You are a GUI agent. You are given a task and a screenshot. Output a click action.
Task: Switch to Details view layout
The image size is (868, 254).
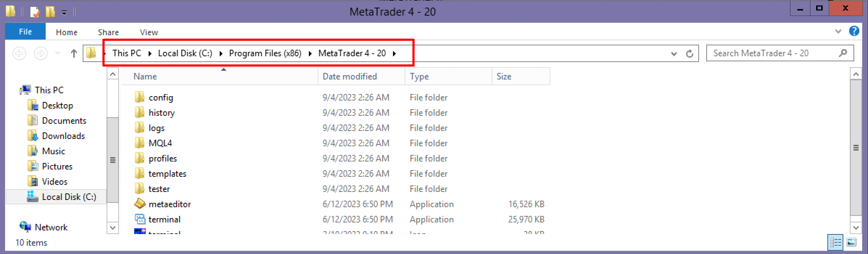click(x=836, y=242)
